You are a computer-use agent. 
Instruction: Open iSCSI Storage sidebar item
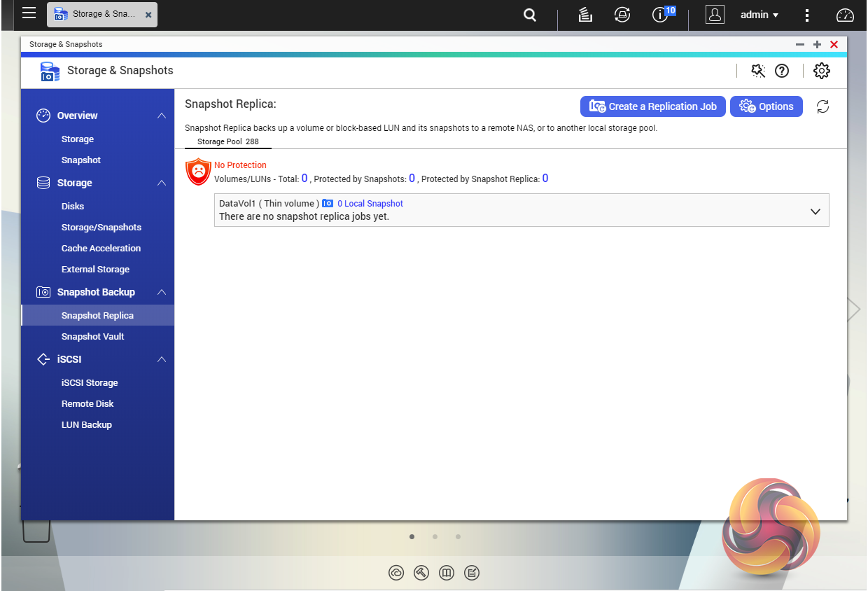(x=90, y=383)
